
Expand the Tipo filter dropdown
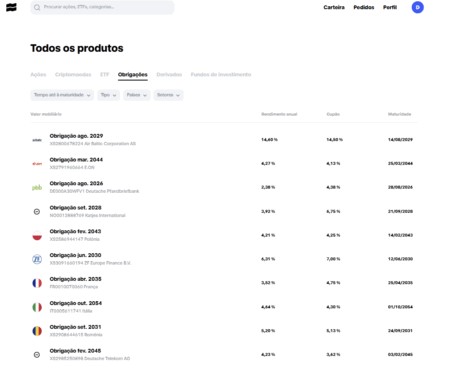pyautogui.click(x=108, y=95)
